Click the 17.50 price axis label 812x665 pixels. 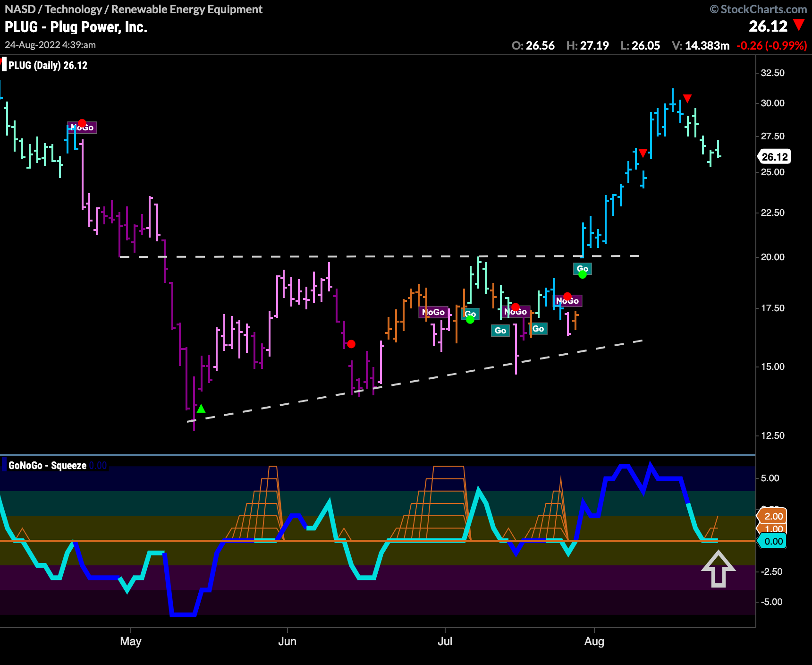coord(773,308)
